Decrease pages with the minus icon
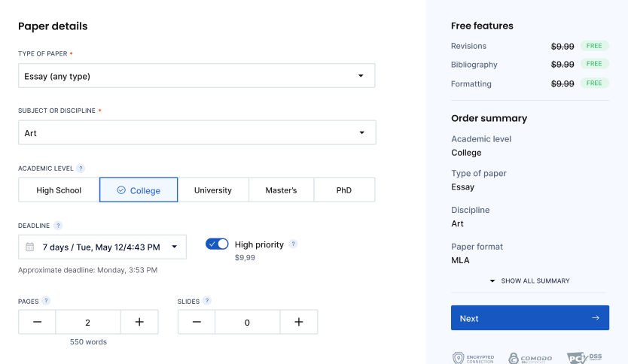 (x=38, y=322)
